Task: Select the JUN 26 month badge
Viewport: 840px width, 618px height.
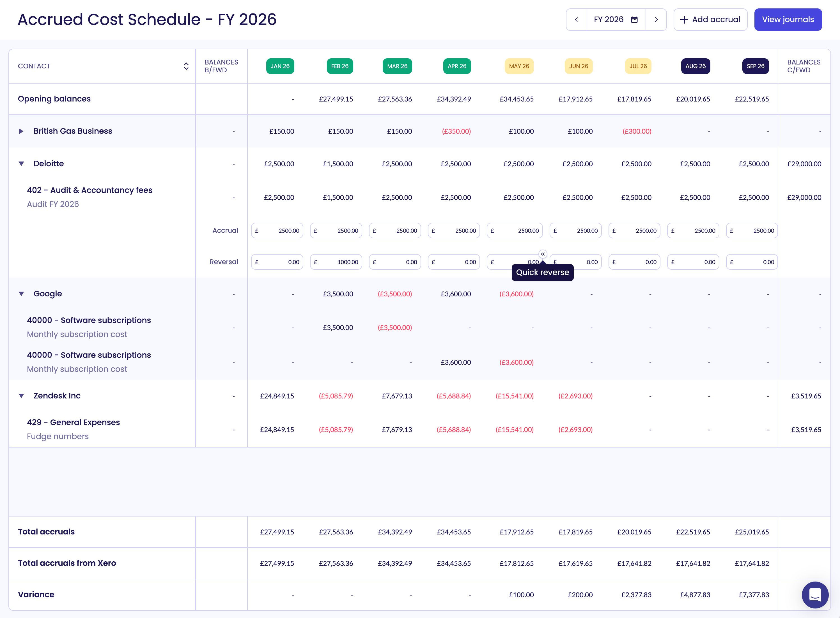Action: [578, 66]
